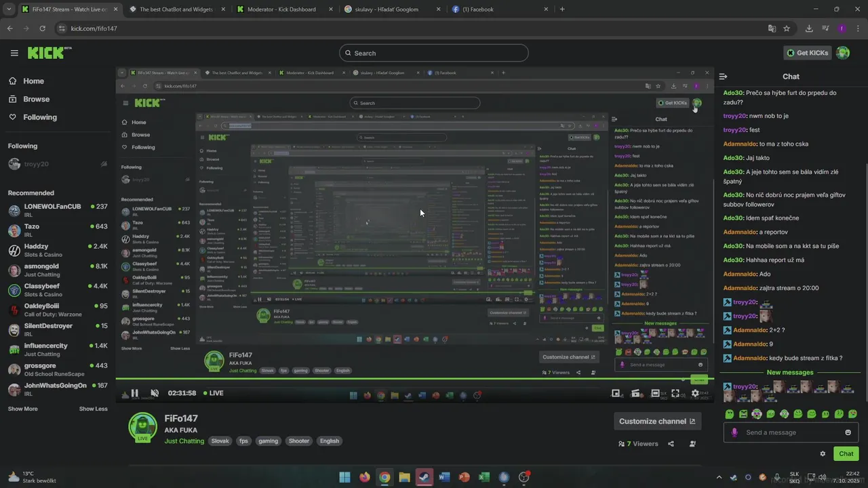Screen dimensions: 868x488
Task: Click the Shooter tag
Action: [299, 441]
